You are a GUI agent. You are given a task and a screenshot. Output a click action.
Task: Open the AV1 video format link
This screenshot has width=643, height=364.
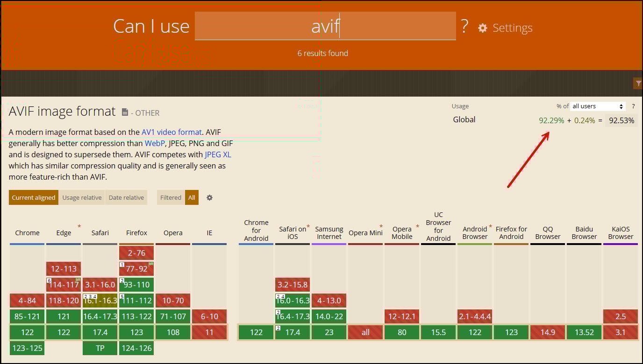(171, 132)
